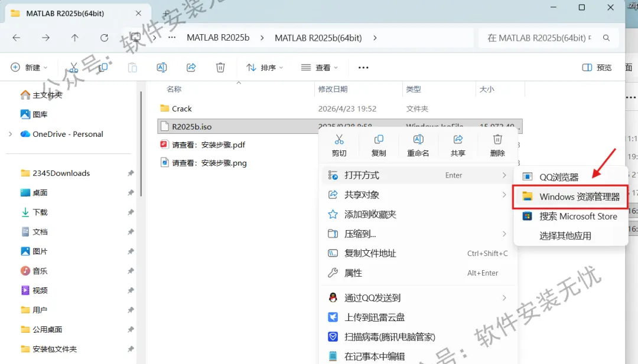The image size is (638, 364).
Task: Choose Windows 资源管理器 to open the ISO
Action: coord(571,196)
